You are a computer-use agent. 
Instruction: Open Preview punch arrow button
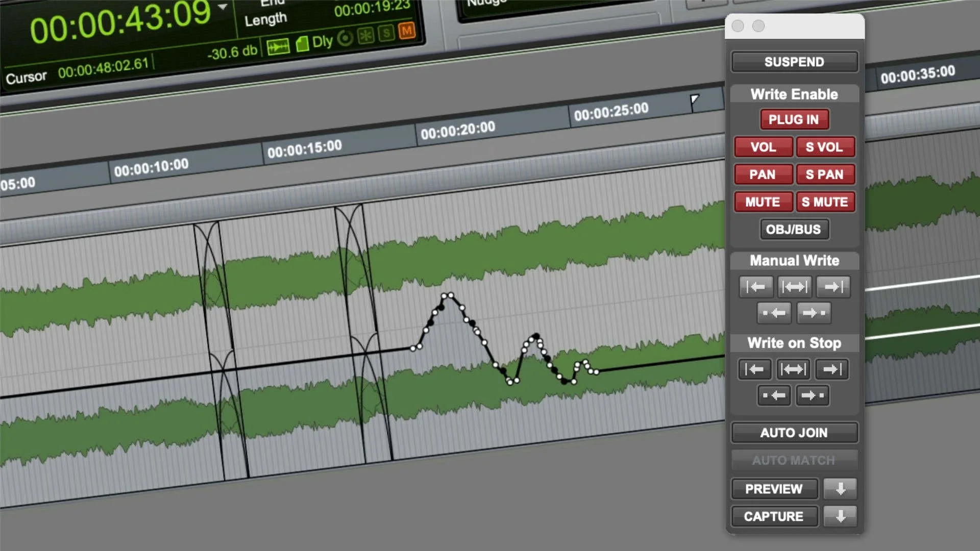tap(840, 489)
